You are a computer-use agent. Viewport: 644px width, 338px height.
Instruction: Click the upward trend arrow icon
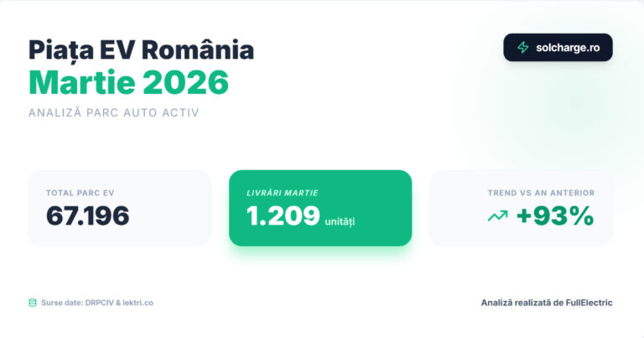(497, 216)
